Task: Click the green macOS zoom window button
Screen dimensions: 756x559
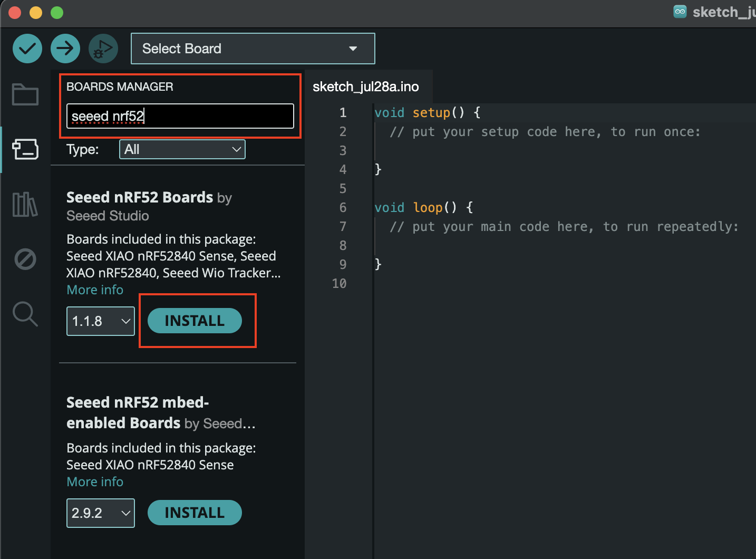Action: tap(57, 13)
